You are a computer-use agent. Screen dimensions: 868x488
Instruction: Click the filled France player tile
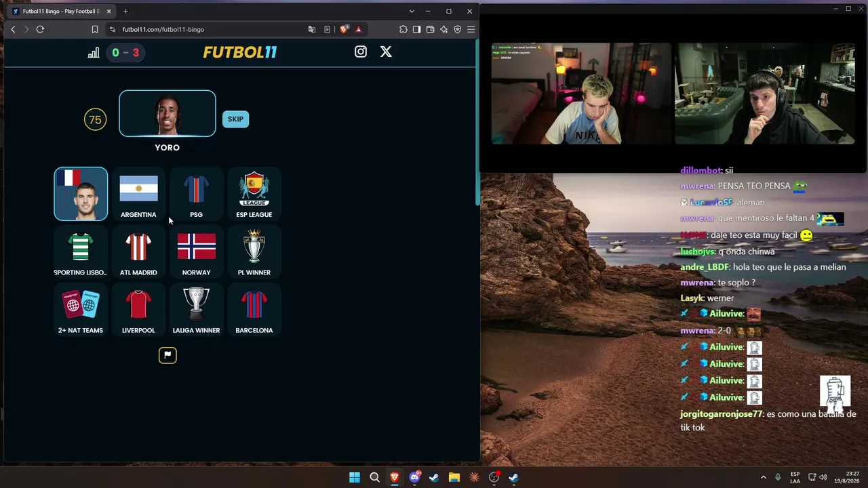81,194
